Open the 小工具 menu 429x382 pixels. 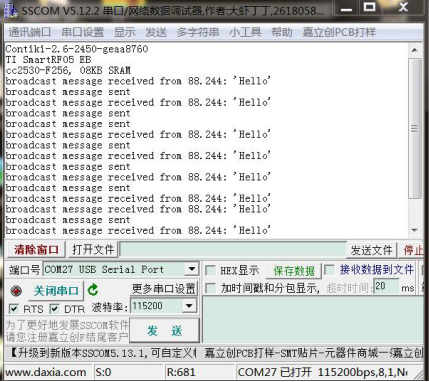(x=245, y=32)
